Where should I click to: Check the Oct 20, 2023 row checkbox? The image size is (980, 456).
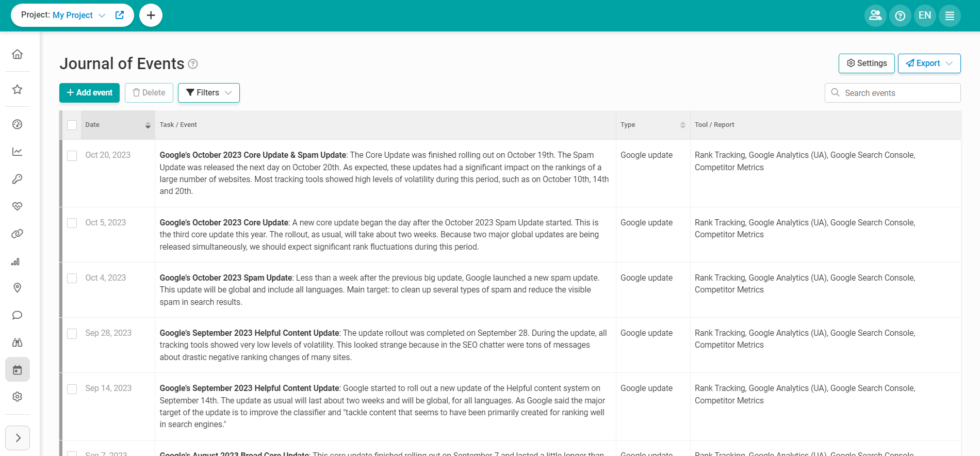(72, 155)
